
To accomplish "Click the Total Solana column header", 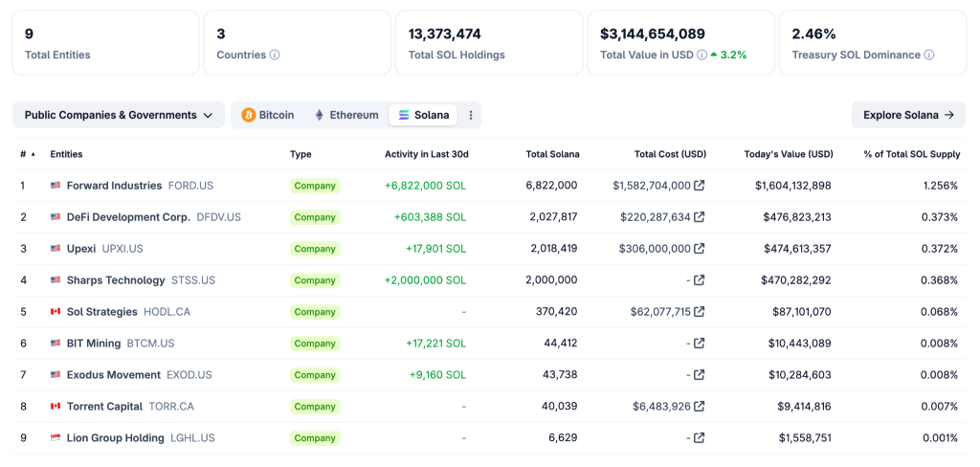I will [x=552, y=154].
